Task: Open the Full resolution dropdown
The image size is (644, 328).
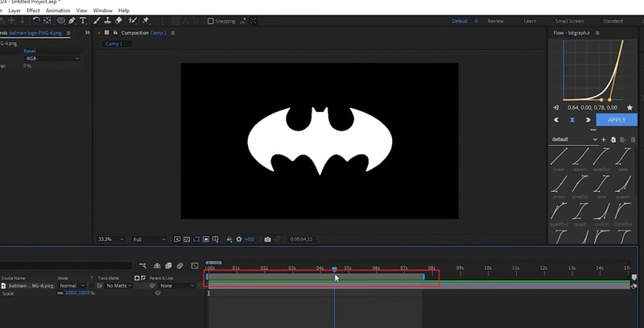Action: click(150, 239)
